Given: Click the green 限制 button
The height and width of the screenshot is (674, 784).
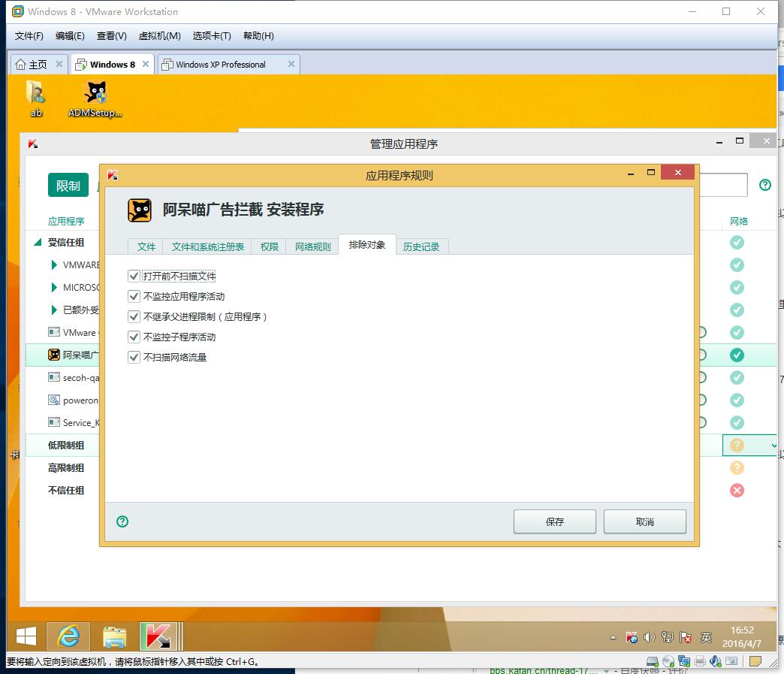Looking at the screenshot, I should 68,185.
